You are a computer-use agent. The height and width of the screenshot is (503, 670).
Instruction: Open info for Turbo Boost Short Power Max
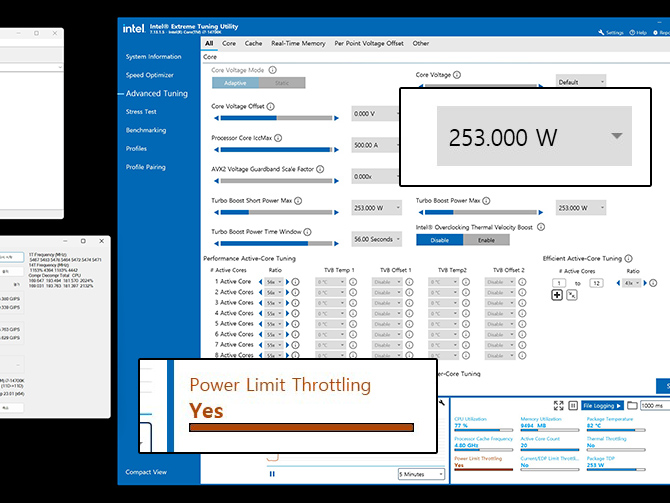298,201
